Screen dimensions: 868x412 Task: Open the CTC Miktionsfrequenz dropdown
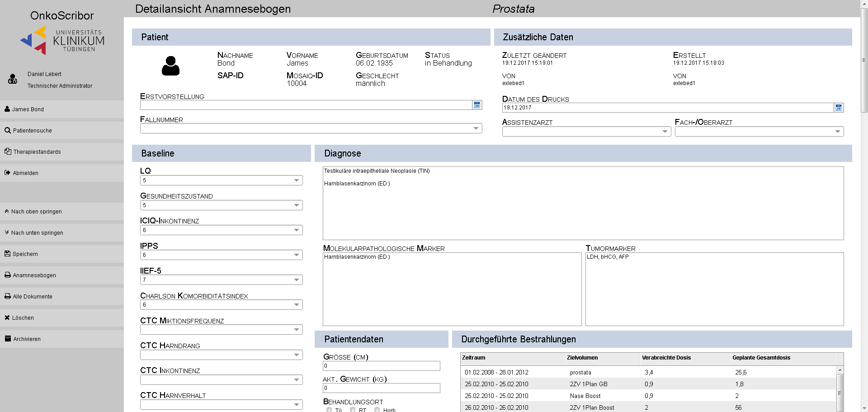point(221,330)
